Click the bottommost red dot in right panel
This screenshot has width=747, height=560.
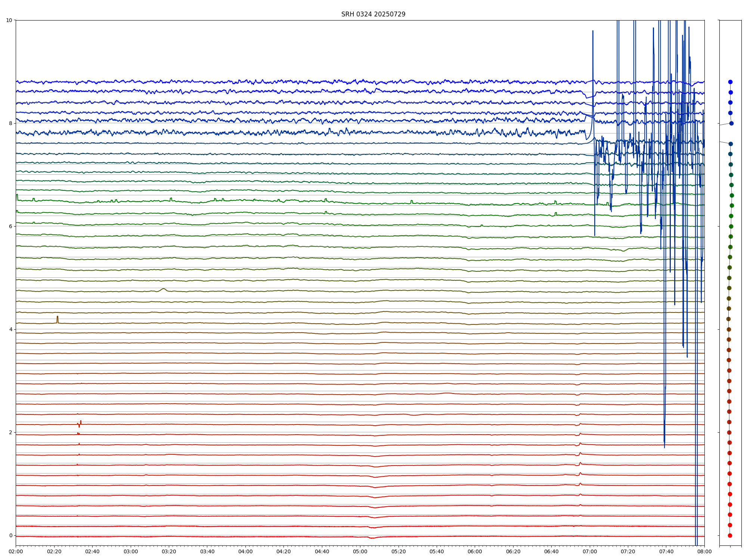pyautogui.click(x=730, y=535)
